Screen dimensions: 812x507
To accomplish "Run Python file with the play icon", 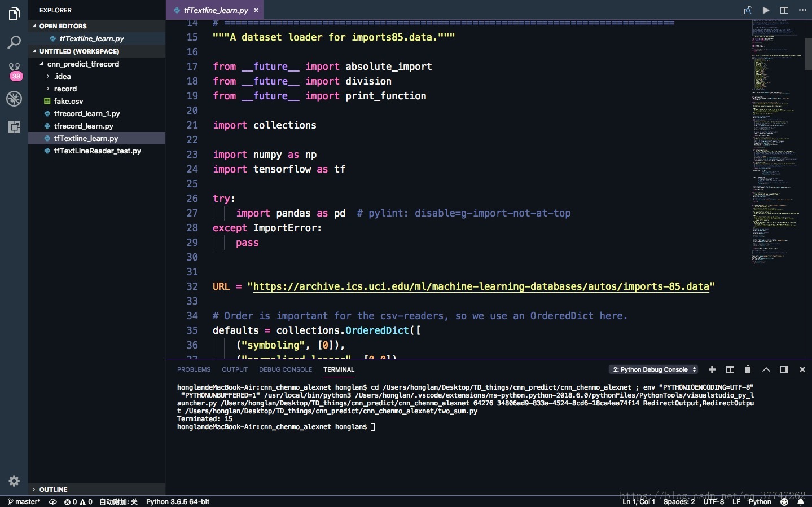I will tap(766, 10).
